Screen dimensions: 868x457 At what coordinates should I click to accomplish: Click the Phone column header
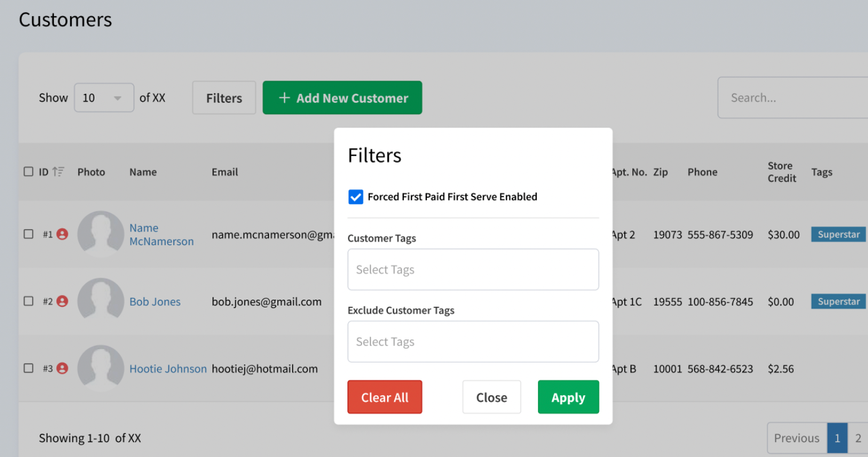point(702,172)
